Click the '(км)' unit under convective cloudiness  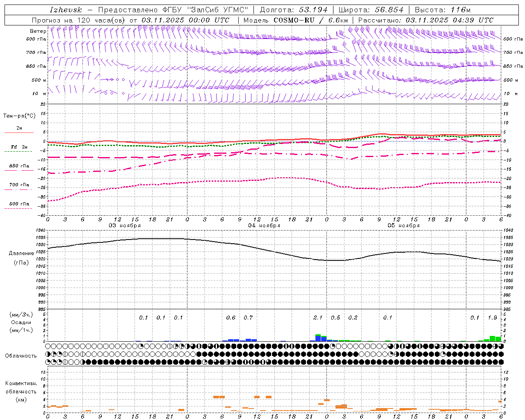click(21, 399)
